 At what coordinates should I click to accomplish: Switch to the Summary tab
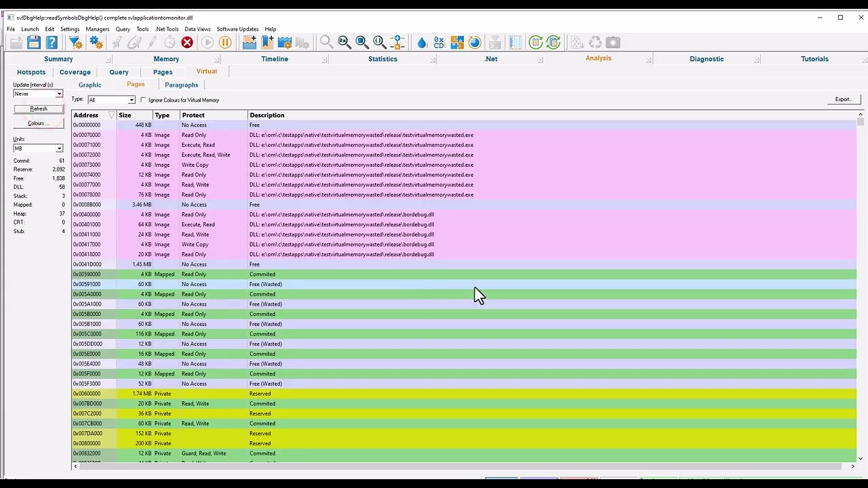coord(58,59)
